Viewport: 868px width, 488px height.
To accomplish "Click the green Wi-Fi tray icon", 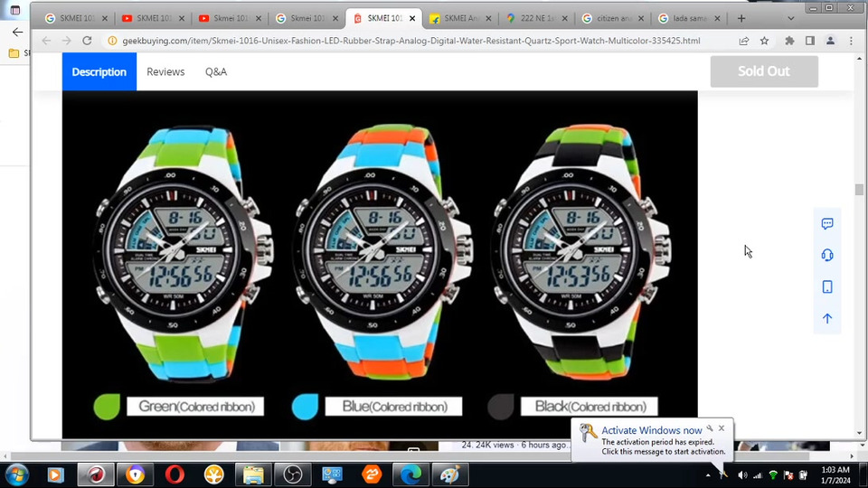I will (773, 475).
